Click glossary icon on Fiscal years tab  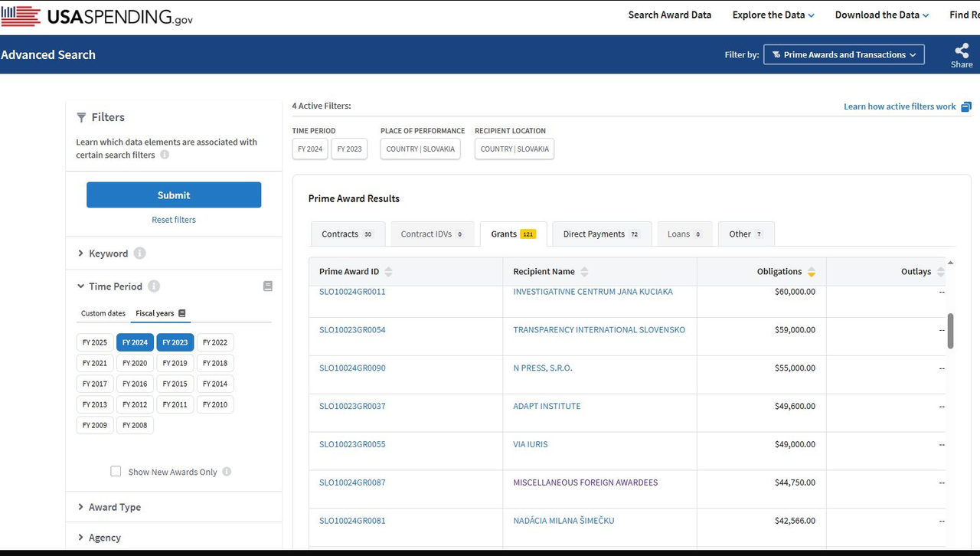[182, 313]
